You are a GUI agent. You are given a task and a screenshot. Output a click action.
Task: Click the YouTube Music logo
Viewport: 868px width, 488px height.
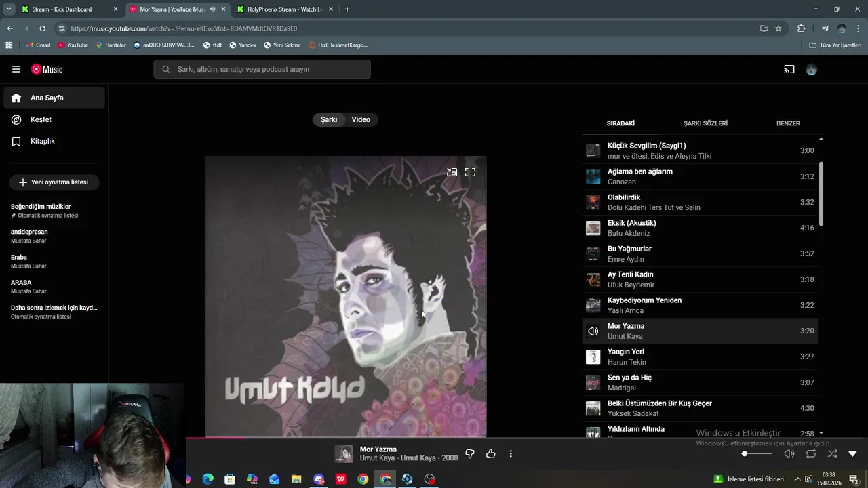47,69
